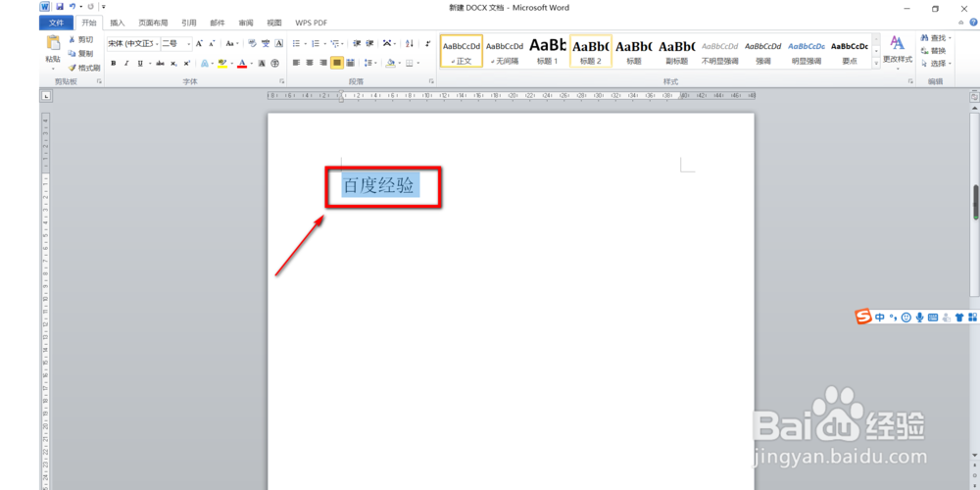Click the Word Help question icon
980x490 pixels.
973,22
